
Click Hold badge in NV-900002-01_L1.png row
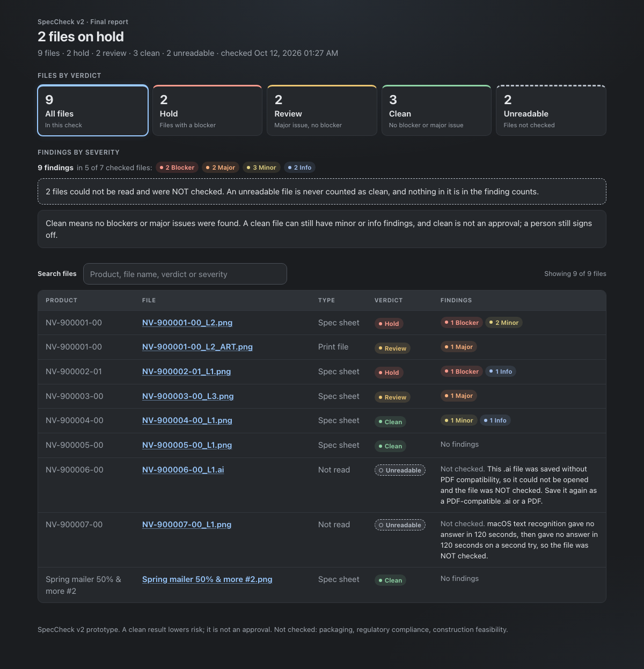(389, 373)
